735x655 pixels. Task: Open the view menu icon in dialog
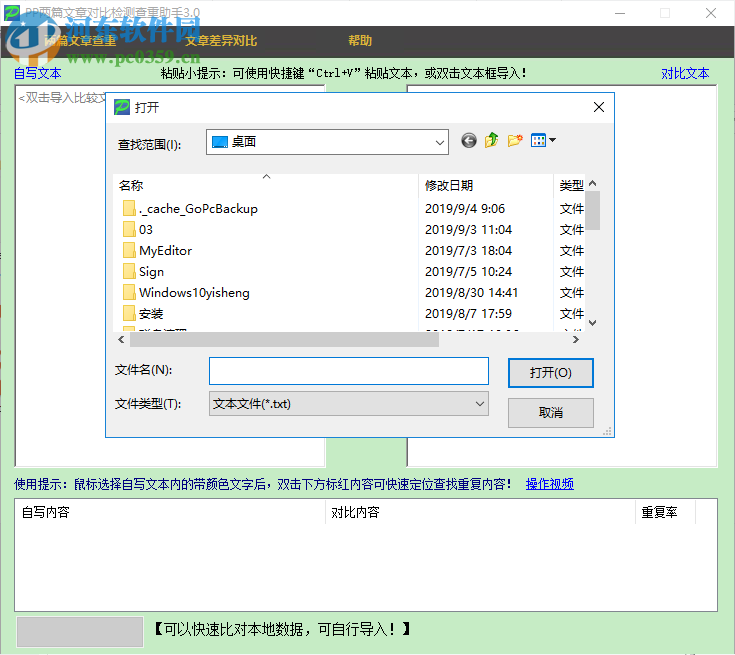point(538,140)
